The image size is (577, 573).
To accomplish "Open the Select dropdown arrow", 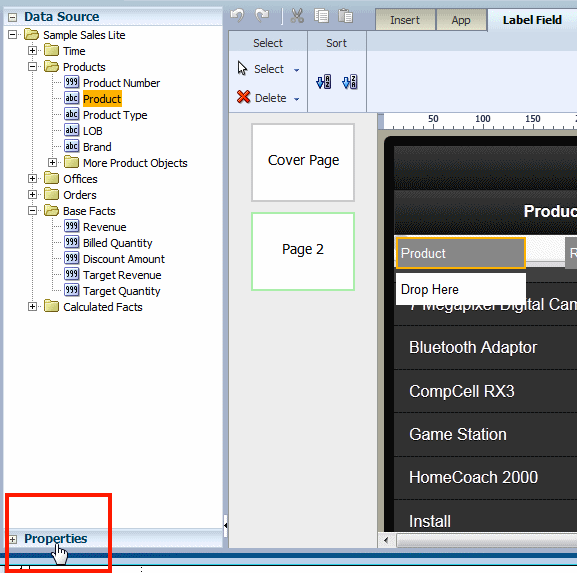I will (296, 70).
